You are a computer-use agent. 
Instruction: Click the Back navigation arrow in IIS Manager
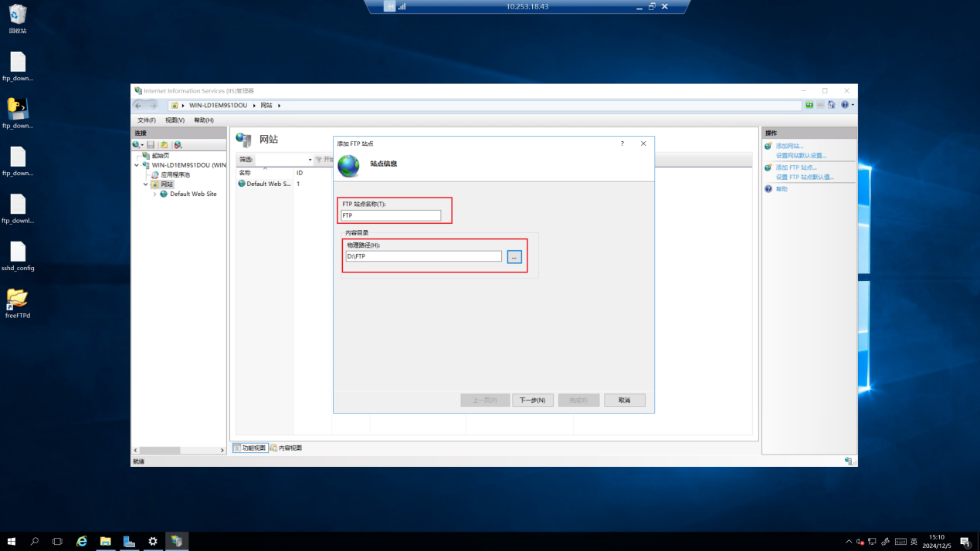coord(138,105)
